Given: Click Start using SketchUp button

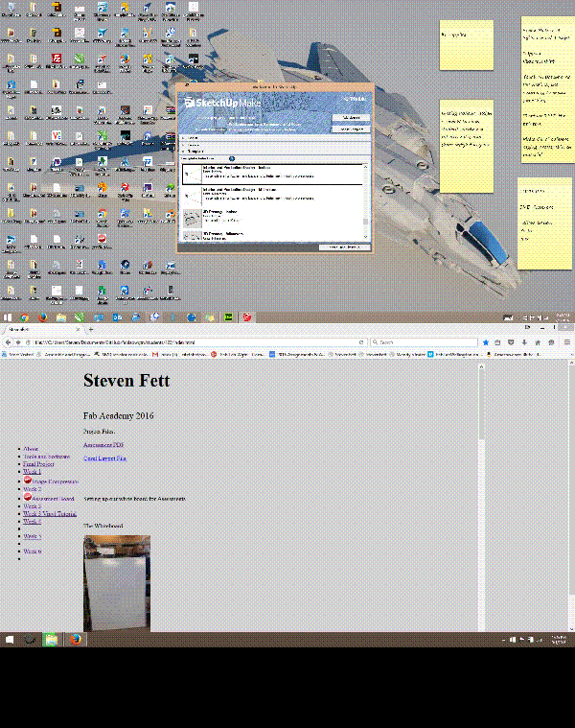Looking at the screenshot, I should pos(345,247).
